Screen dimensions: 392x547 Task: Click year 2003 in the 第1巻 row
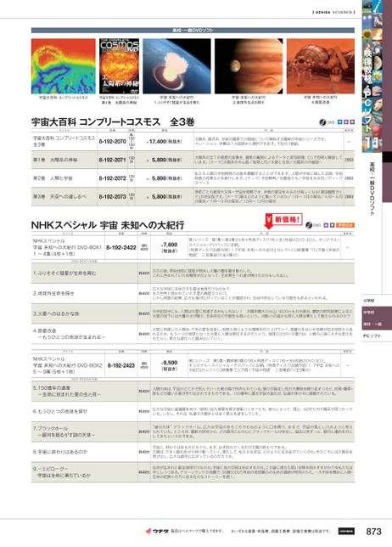(x=349, y=160)
